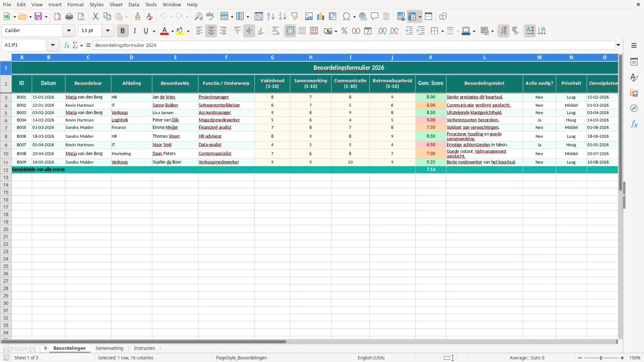Clear direct formatting icon
This screenshot has width=644, height=362.
click(x=149, y=17)
